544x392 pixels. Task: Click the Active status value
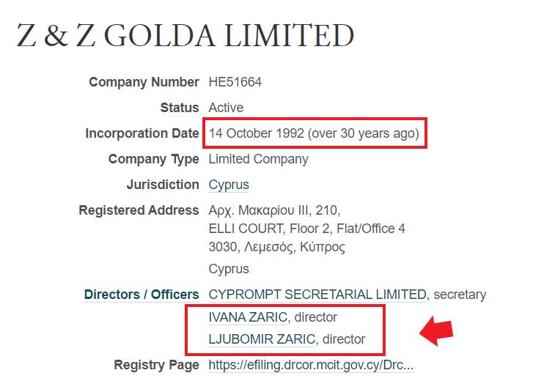[x=226, y=108]
